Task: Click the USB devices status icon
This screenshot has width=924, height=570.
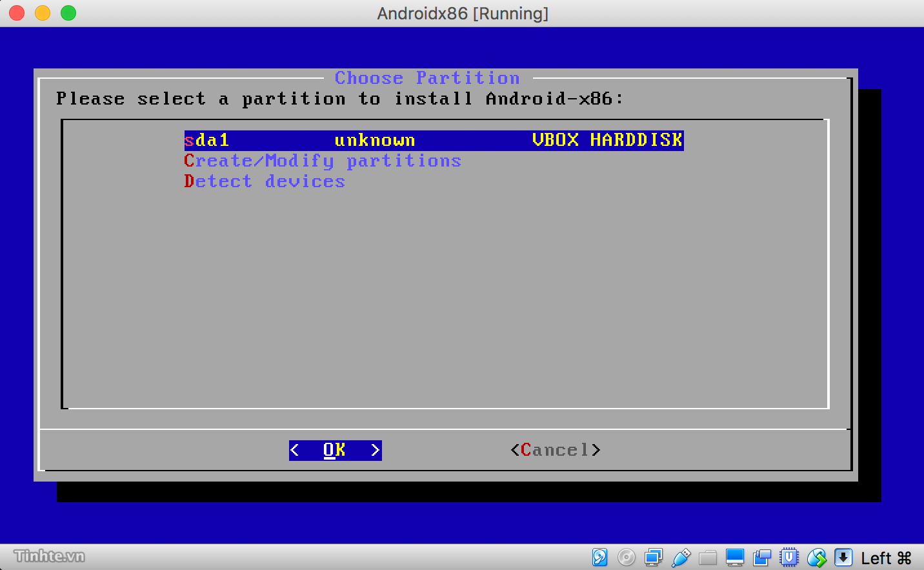Action: click(x=681, y=557)
